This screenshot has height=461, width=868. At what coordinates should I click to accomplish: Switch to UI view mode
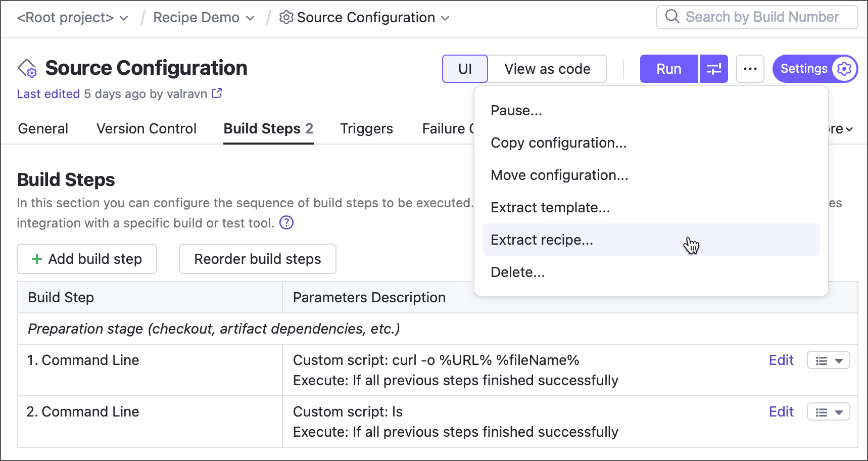465,69
